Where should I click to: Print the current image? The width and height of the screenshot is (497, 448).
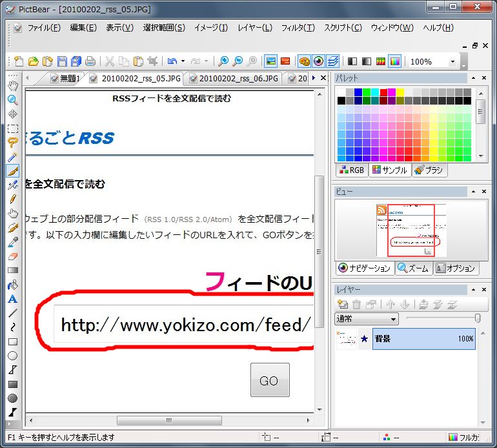point(90,61)
